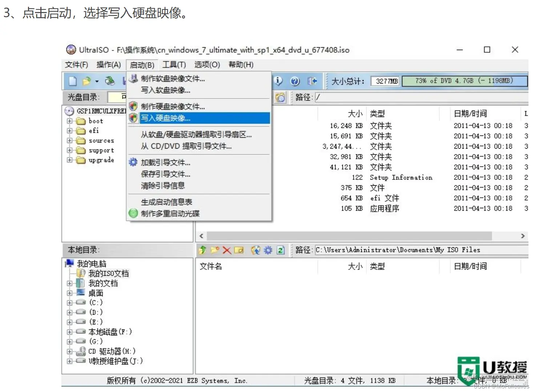This screenshot has height=392, width=535.
Task: Open the 选项(O) menu
Action: click(207, 65)
